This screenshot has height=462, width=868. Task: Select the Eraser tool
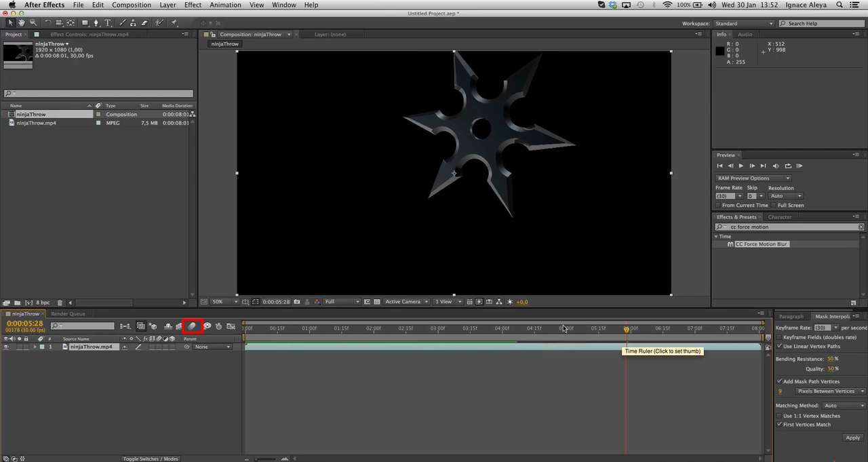tap(144, 23)
